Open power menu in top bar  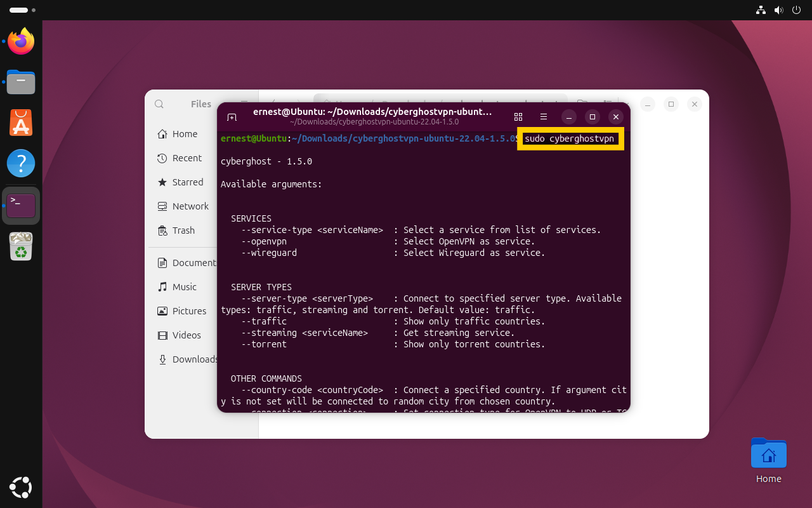click(796, 10)
